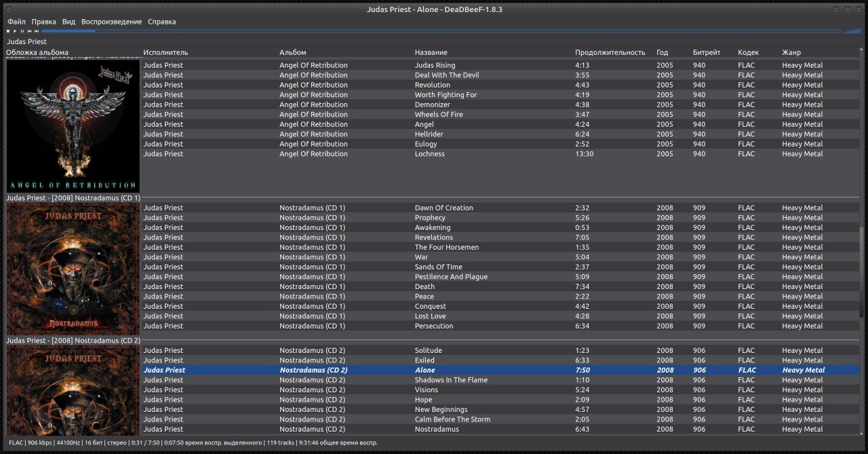Select the track Hellrider

(500, 134)
